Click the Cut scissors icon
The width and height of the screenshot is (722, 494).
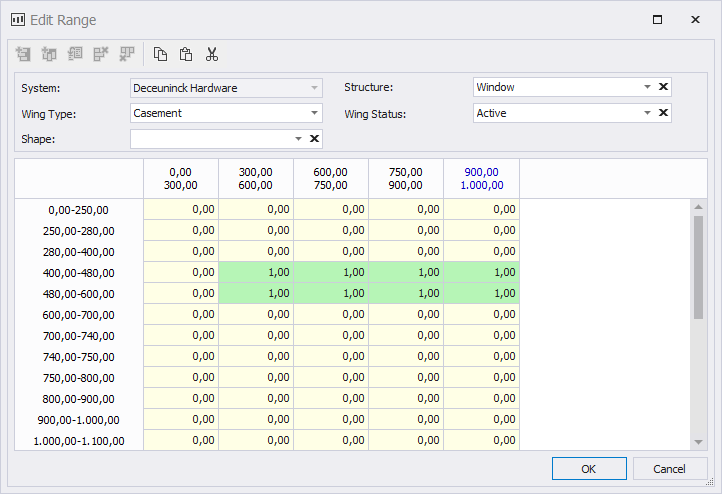coord(212,55)
